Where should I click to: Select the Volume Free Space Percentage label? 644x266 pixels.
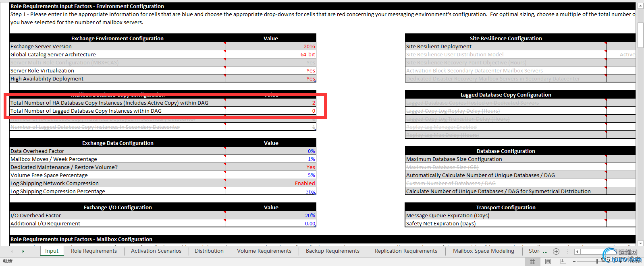click(x=117, y=175)
